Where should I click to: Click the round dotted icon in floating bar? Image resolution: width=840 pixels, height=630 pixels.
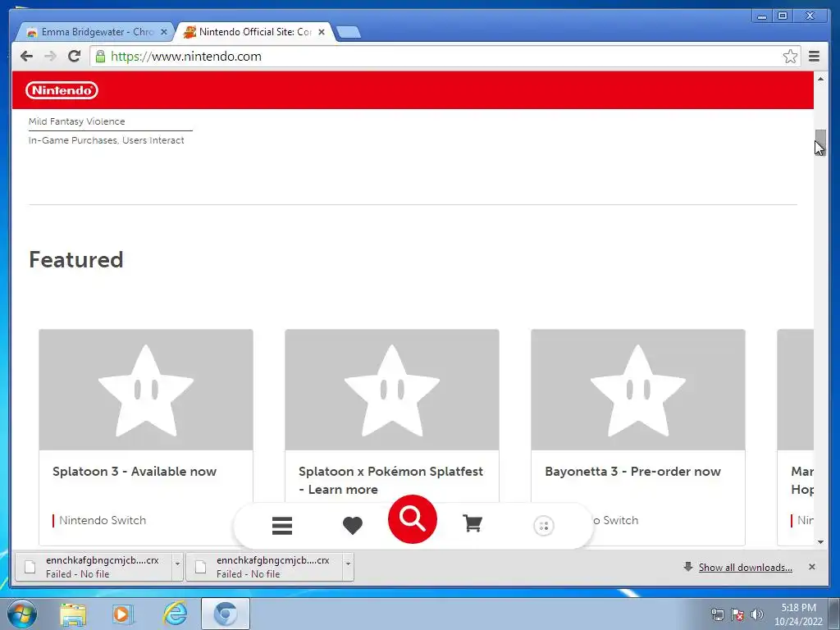point(543,526)
